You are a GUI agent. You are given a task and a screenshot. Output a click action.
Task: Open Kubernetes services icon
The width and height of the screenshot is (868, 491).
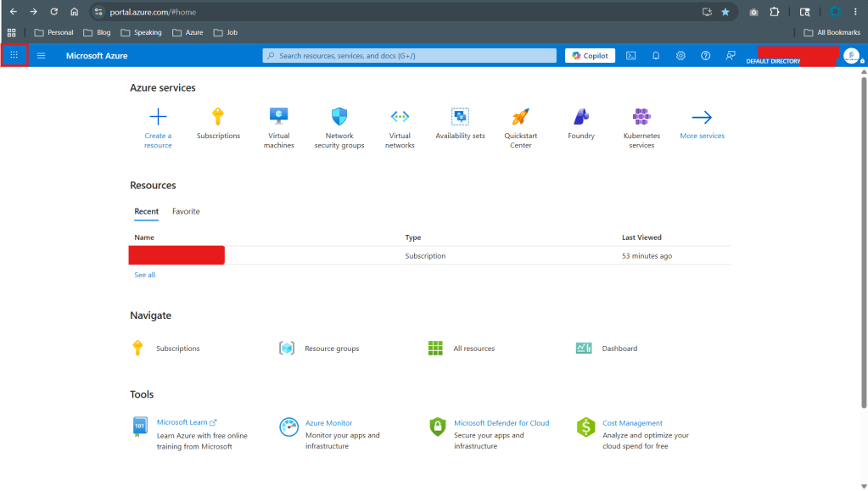[x=641, y=116]
